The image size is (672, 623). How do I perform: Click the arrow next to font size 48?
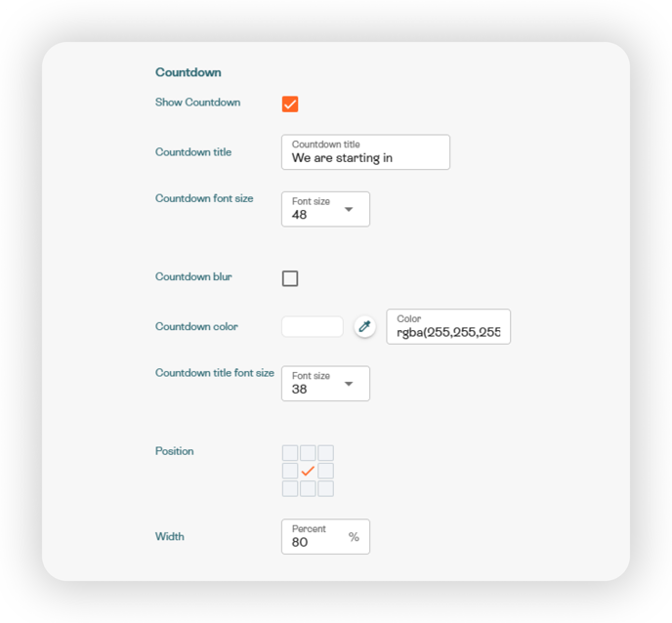349,210
